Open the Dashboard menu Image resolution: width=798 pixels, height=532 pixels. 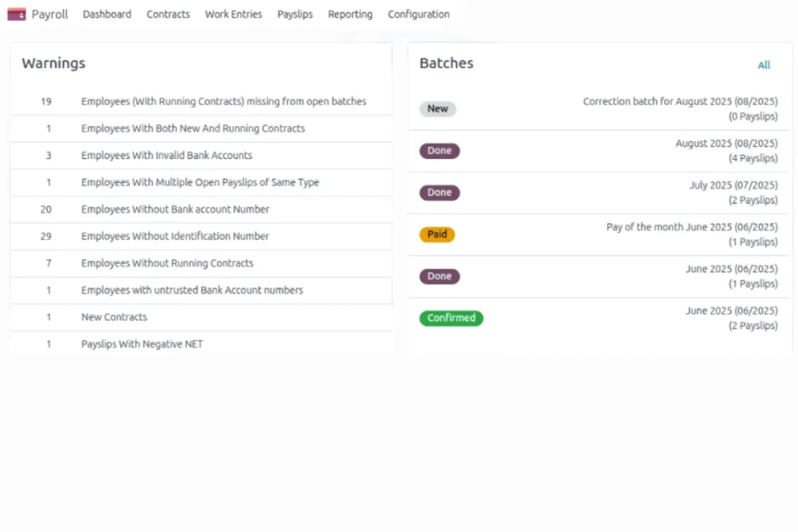point(107,14)
